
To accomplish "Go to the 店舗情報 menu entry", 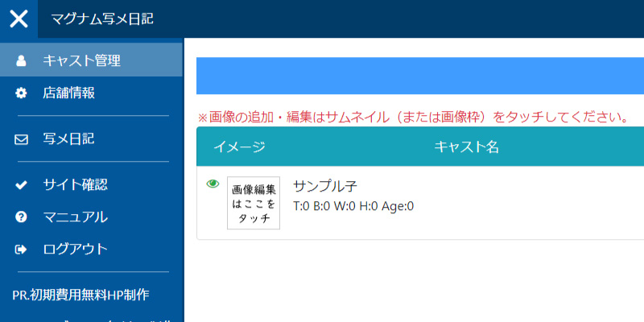I will (68, 93).
